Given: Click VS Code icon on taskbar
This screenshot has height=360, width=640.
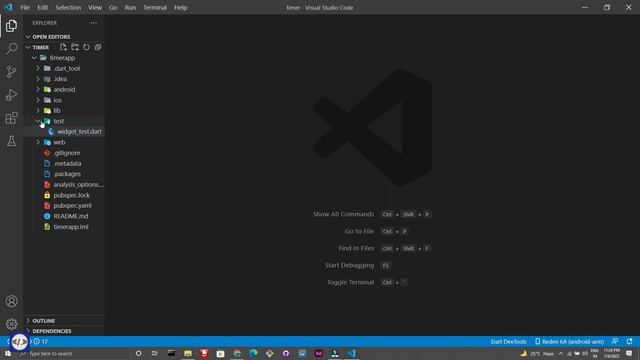Looking at the screenshot, I should 351,353.
